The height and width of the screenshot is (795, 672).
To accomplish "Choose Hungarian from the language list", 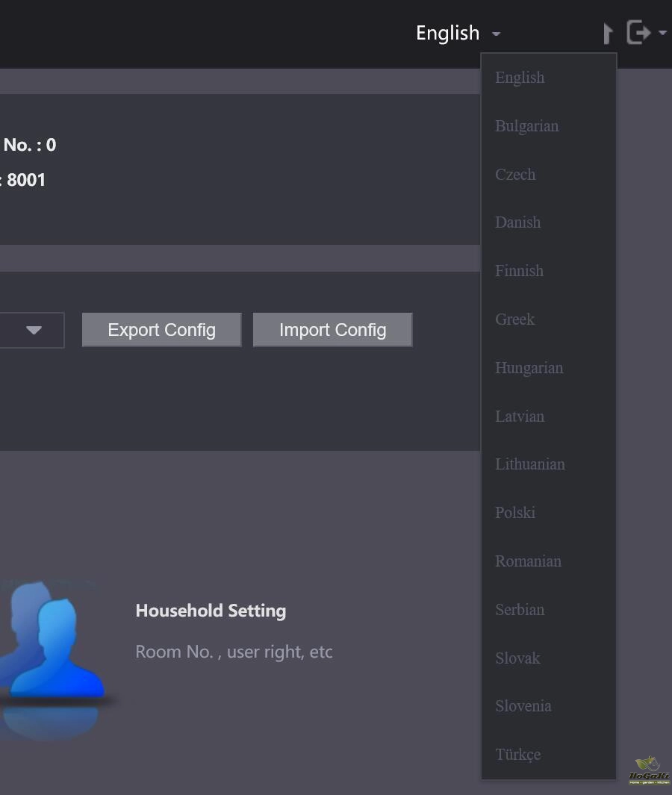I will [x=529, y=368].
